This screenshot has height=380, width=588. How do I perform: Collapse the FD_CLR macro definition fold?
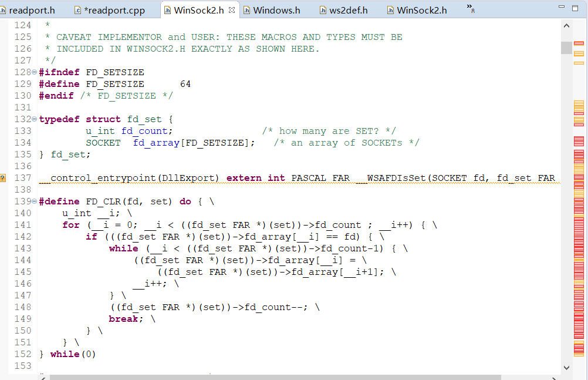click(34, 201)
